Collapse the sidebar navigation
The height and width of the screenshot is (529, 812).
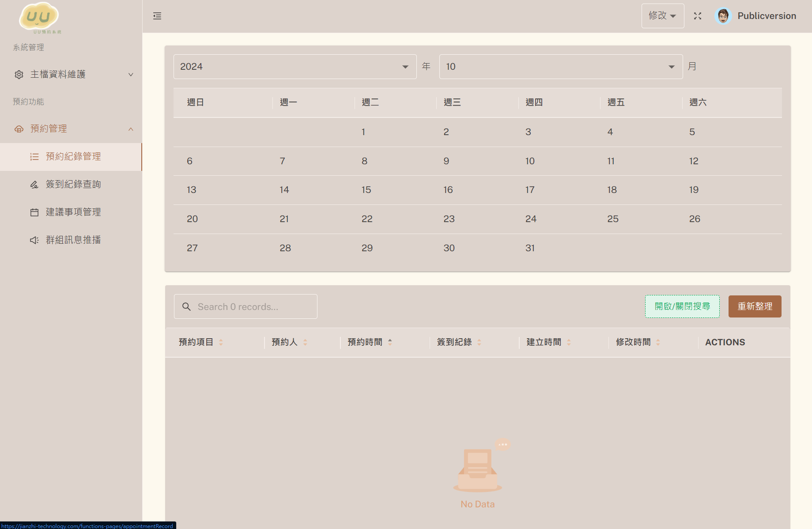click(157, 16)
